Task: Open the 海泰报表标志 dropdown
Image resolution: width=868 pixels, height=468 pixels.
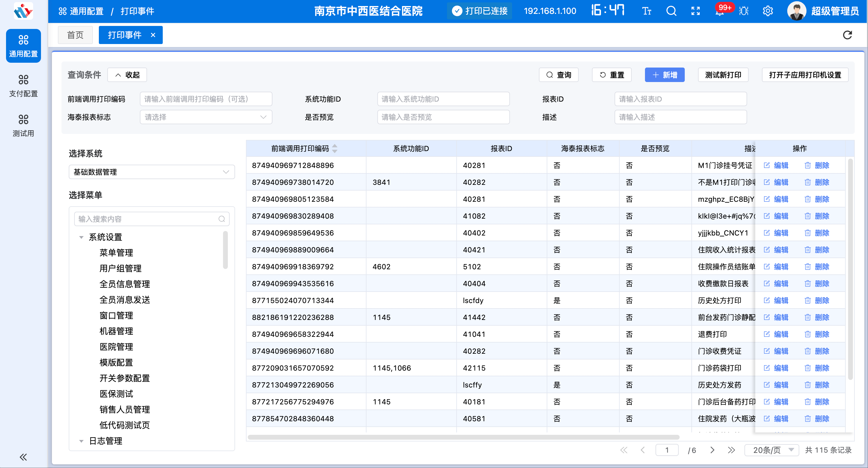Action: coord(206,117)
